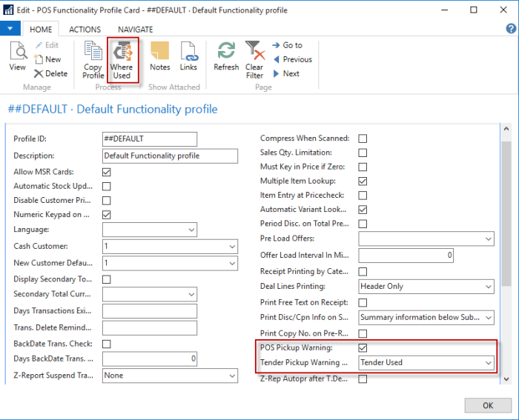The height and width of the screenshot is (420, 519).
Task: Click the Description text field
Action: (171, 156)
